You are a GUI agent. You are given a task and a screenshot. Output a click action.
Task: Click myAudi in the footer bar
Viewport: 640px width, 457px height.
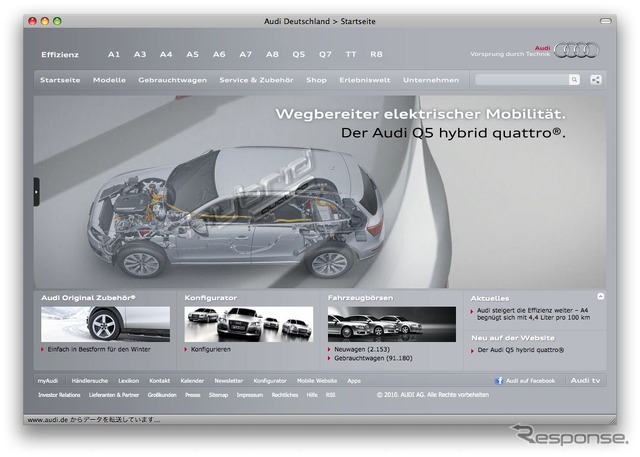[48, 381]
